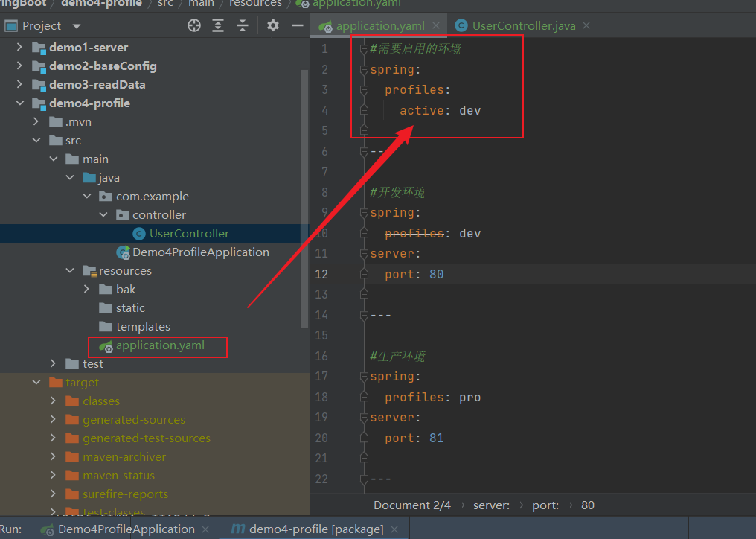Image resolution: width=756 pixels, height=539 pixels.
Task: Collapse the resources folder
Action: coord(71,270)
